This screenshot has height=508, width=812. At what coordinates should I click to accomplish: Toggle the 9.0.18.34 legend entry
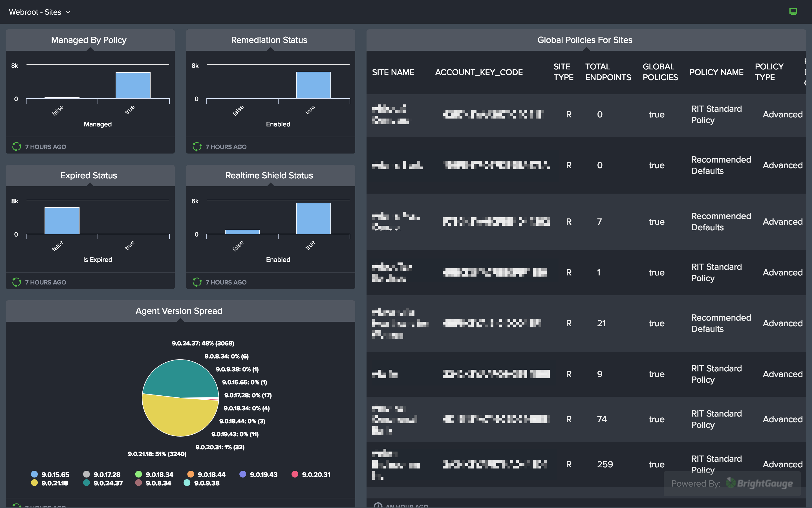pyautogui.click(x=154, y=474)
